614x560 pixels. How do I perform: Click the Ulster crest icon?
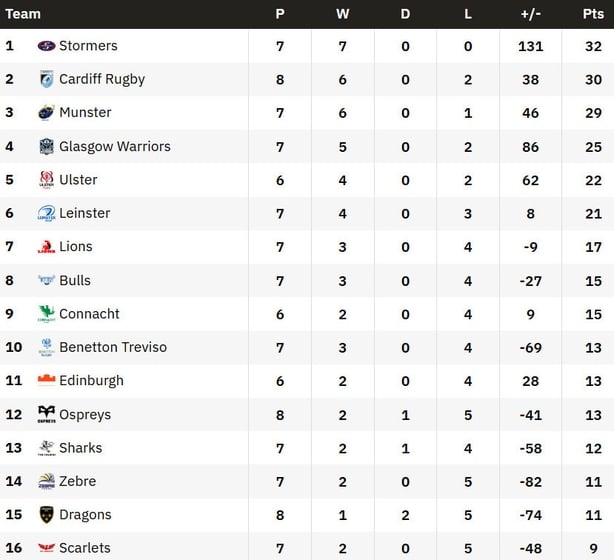46,180
